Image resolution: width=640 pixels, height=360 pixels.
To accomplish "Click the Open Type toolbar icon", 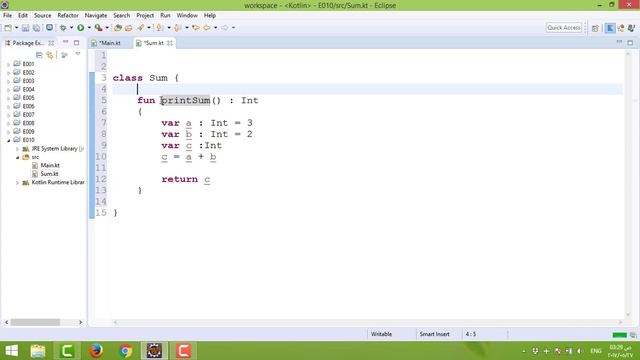I will (129, 28).
